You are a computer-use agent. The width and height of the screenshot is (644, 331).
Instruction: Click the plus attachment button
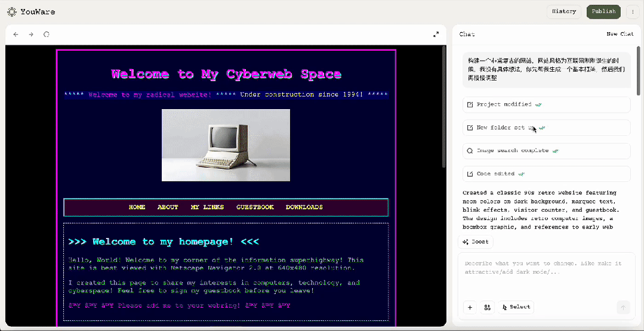[470, 307]
